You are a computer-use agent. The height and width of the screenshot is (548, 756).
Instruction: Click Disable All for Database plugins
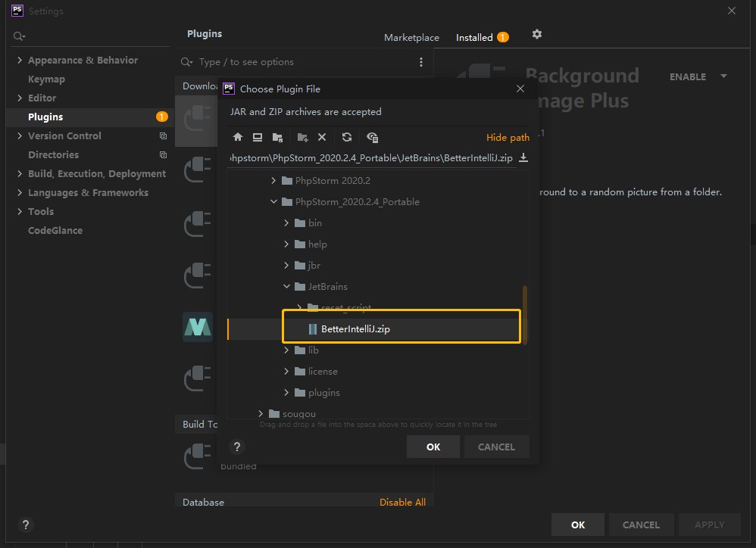[402, 503]
